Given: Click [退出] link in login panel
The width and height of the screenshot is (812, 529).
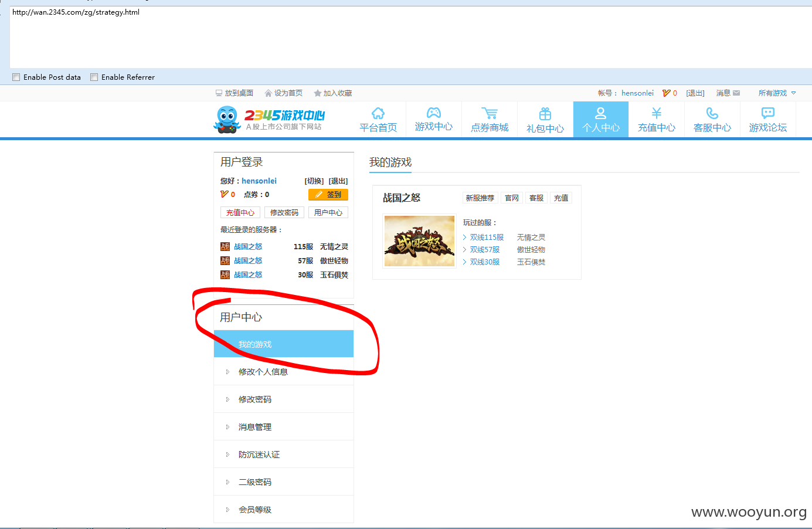Looking at the screenshot, I should point(338,181).
